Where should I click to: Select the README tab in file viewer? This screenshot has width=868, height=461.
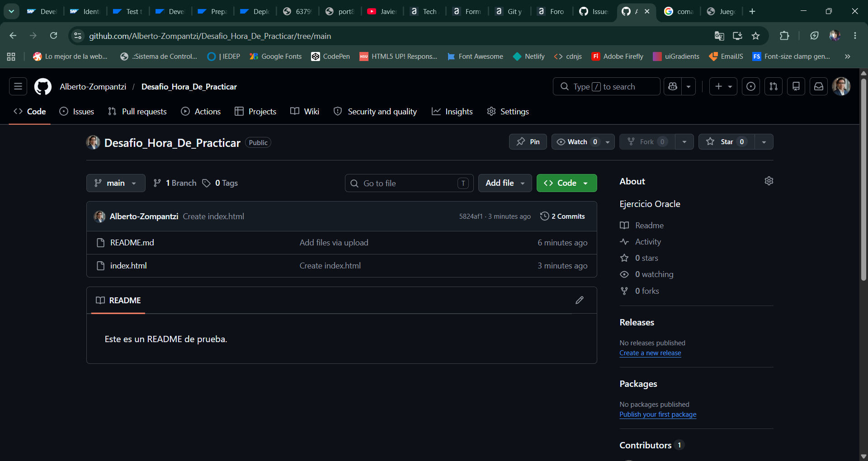pyautogui.click(x=118, y=301)
